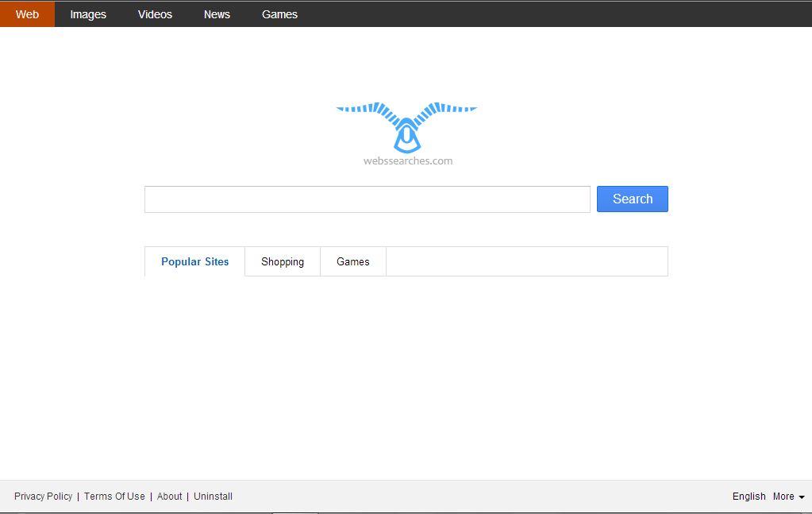The height and width of the screenshot is (514, 812).
Task: Choose the English language option
Action: (749, 497)
